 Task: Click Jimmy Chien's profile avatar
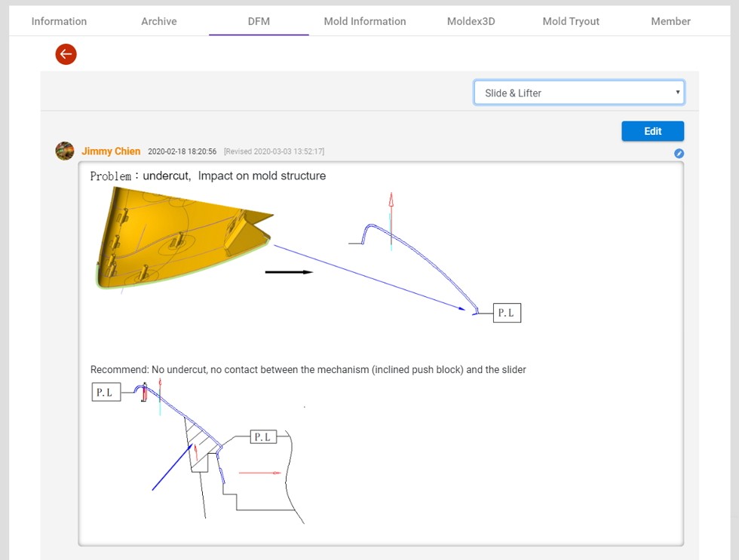(x=65, y=151)
